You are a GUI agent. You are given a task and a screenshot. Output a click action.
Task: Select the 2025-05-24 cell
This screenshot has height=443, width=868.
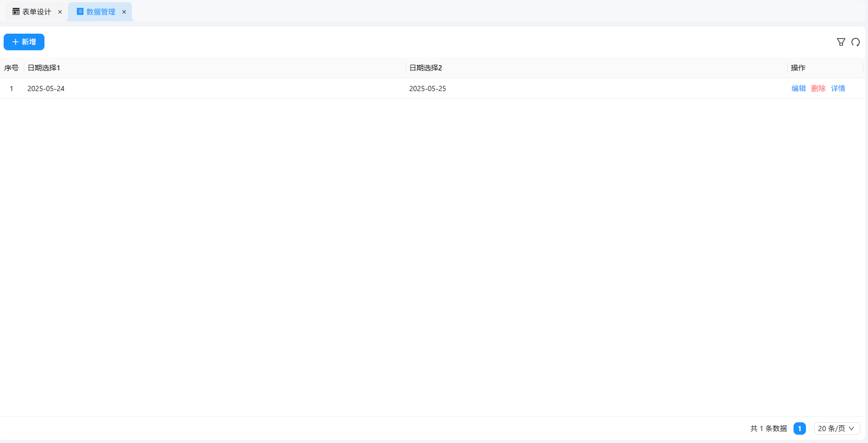(215, 88)
